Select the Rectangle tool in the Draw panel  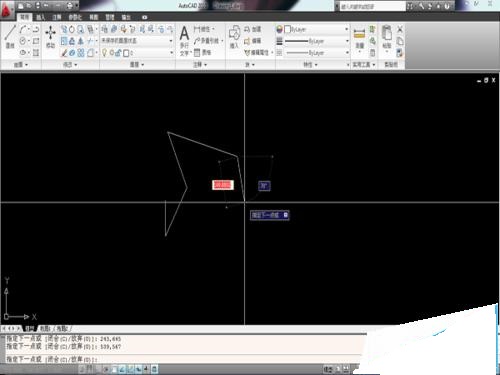[x=36, y=41]
